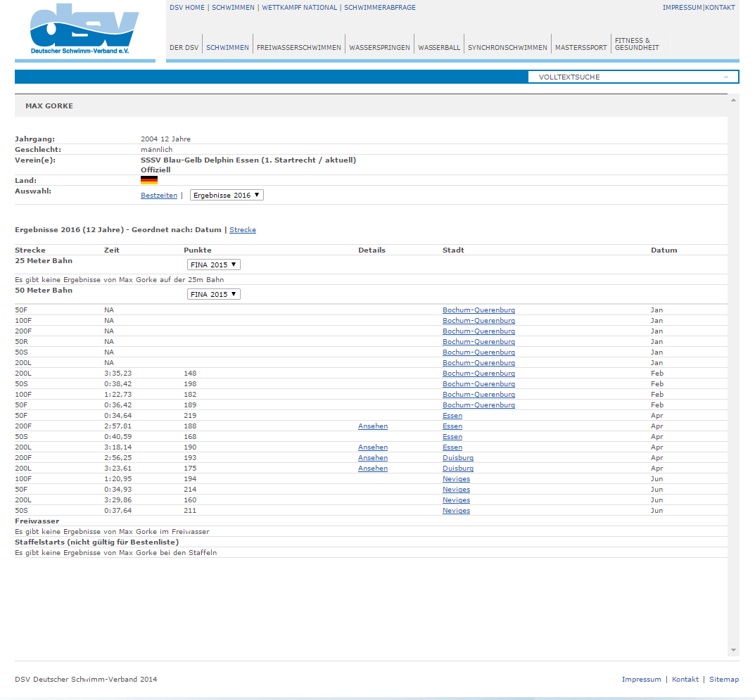755x700 pixels.
Task: Click the DSV logo
Action: point(84,29)
